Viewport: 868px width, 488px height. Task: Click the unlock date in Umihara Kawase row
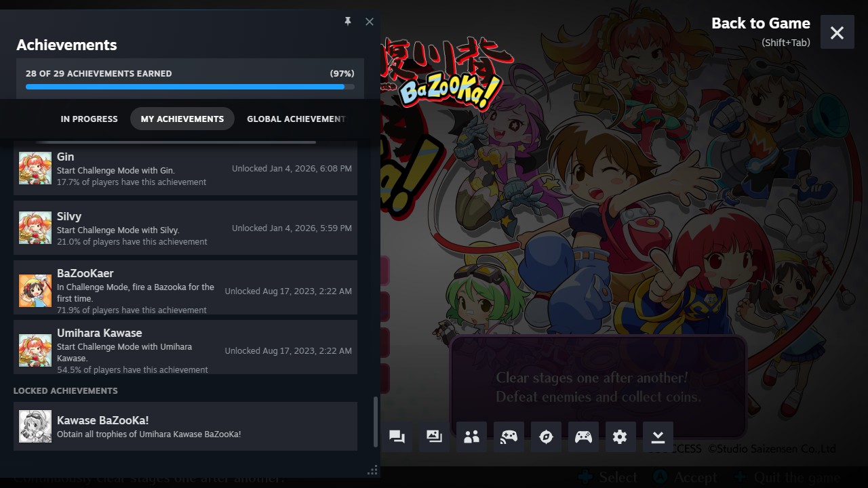(288, 350)
